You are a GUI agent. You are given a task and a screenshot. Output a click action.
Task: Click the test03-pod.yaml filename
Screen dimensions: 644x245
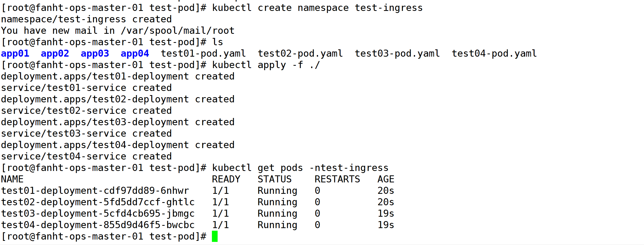tap(397, 54)
